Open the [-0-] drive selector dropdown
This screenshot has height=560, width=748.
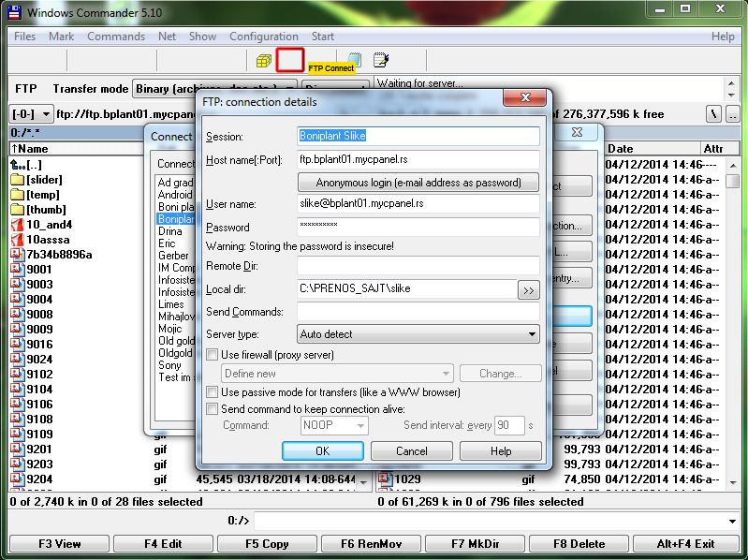pos(31,114)
